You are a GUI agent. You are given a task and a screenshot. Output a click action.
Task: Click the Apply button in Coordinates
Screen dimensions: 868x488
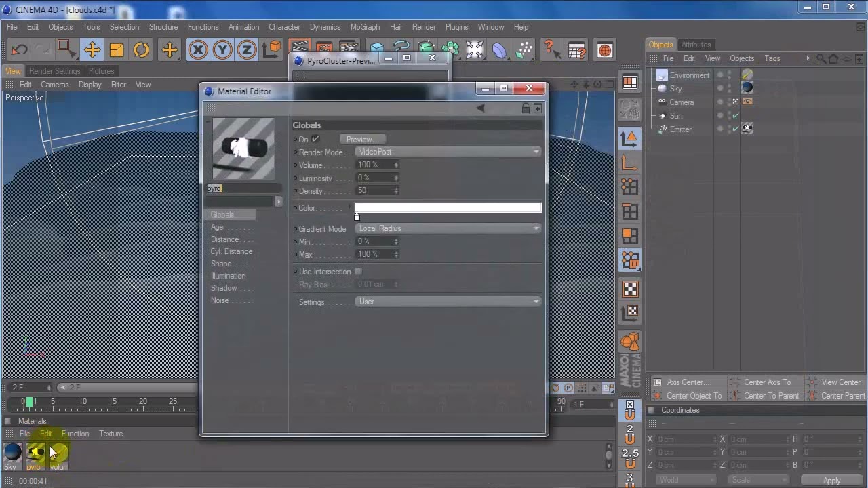coord(831,481)
